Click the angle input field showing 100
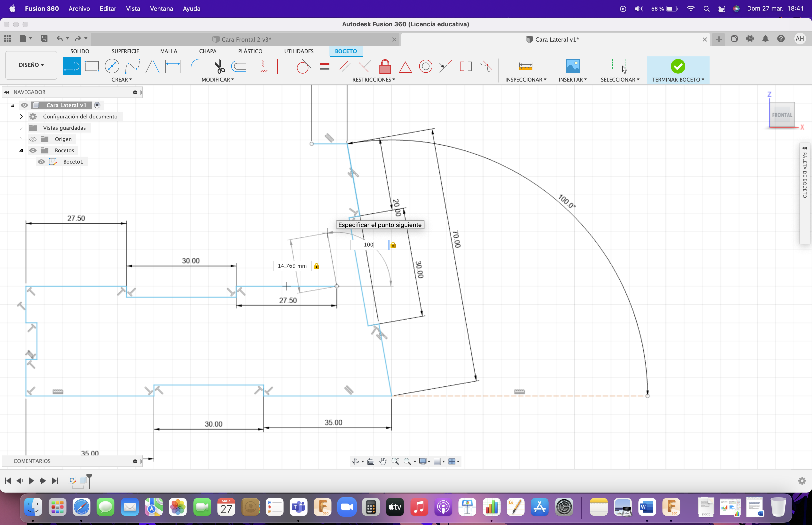The width and height of the screenshot is (812, 525). click(369, 245)
